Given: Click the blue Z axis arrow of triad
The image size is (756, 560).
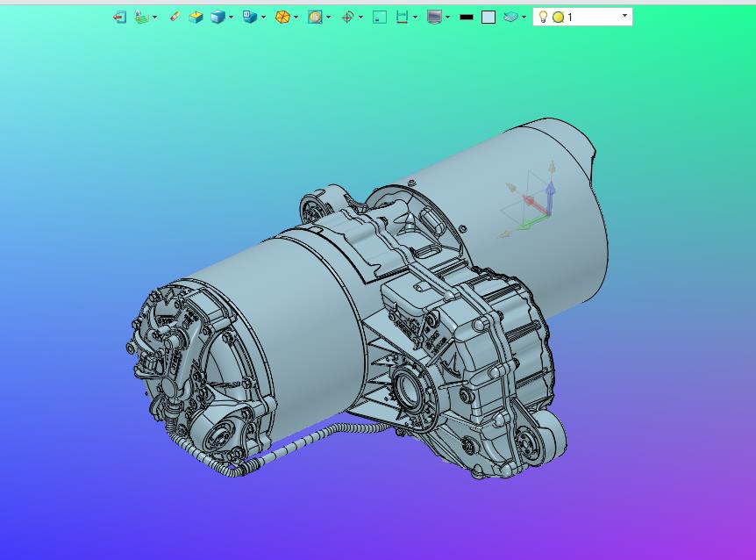Looking at the screenshot, I should [550, 197].
